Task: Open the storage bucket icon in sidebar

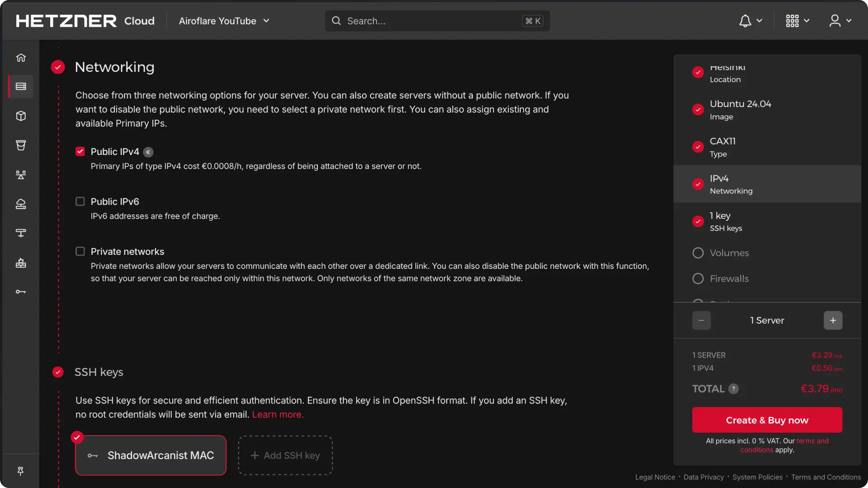Action: 21,145
